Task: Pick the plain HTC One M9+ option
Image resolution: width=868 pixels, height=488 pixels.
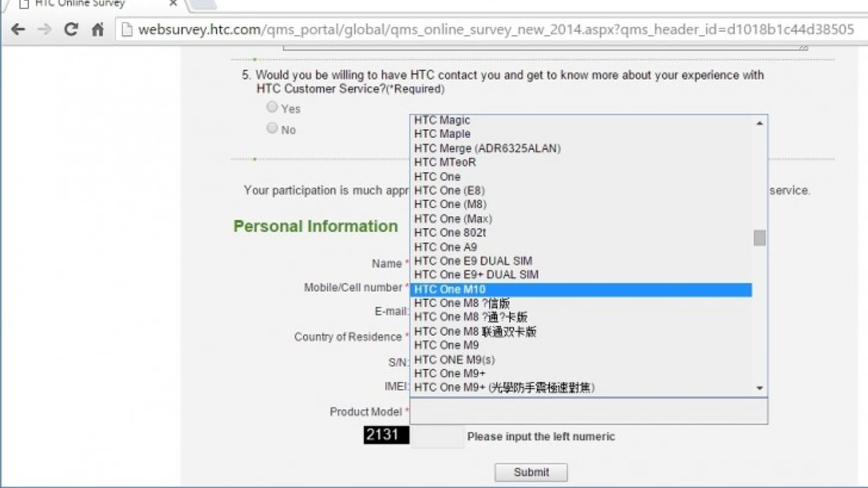Action: click(x=581, y=374)
